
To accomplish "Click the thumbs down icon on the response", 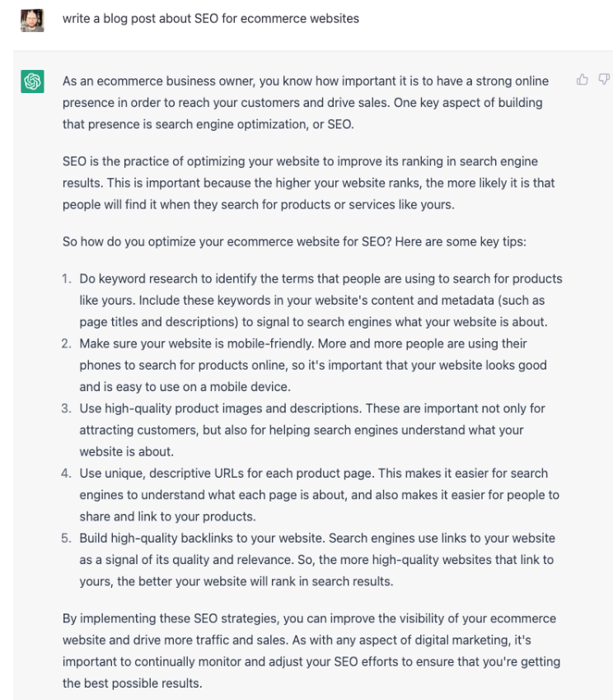I will pos(604,80).
